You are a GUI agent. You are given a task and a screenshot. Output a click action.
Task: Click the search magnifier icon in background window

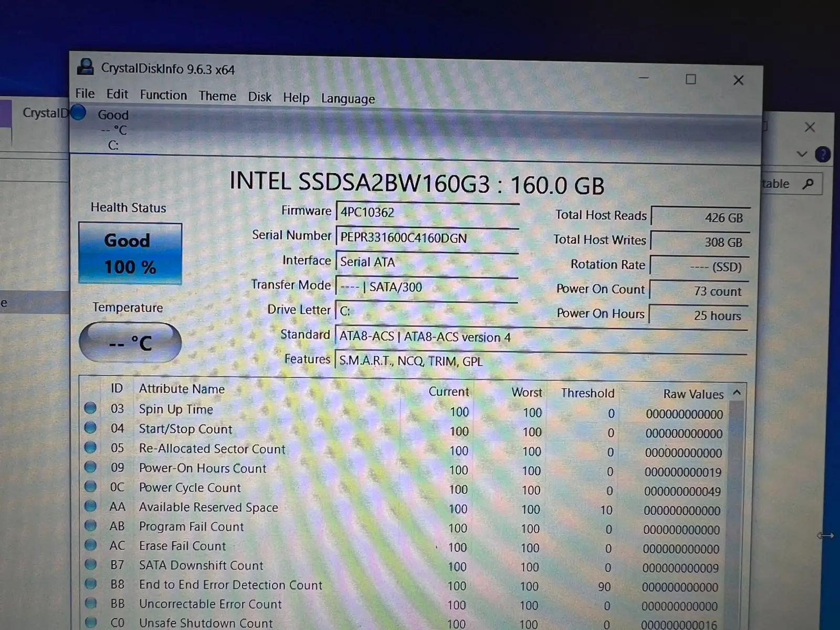pos(808,184)
